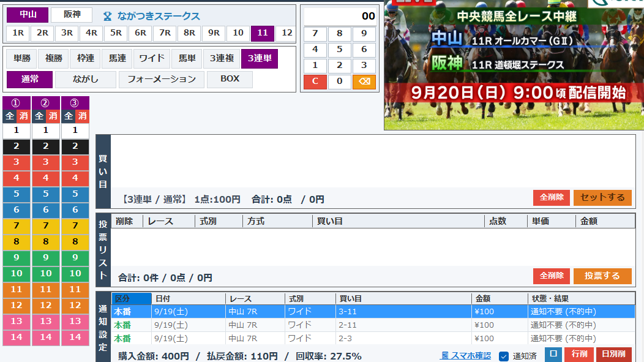Choose the 3連複 bet type
The height and width of the screenshot is (362, 644).
(222, 59)
